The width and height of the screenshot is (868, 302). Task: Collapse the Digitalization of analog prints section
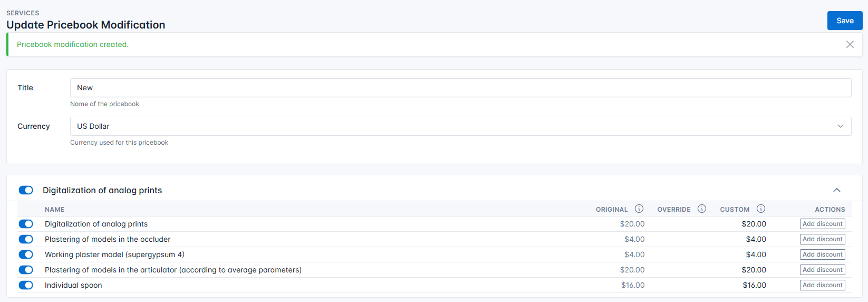837,190
